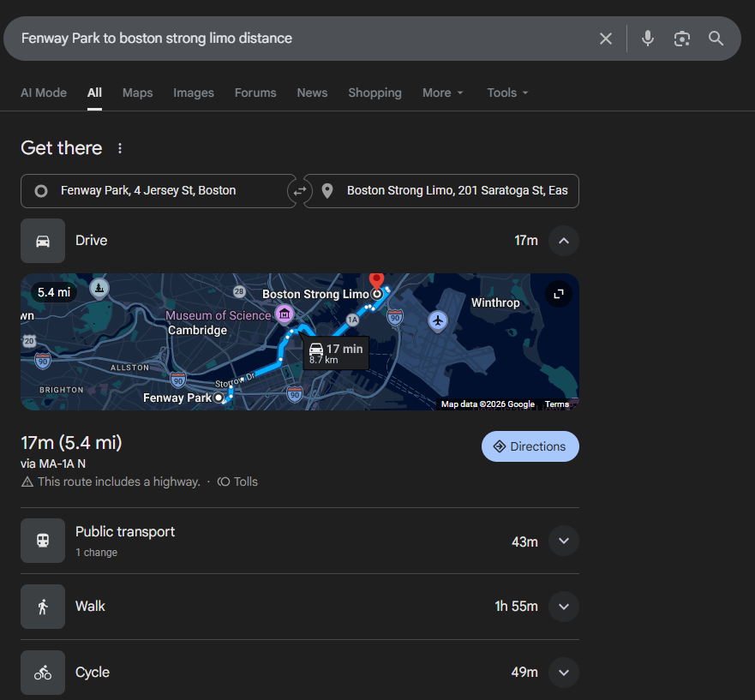
Task: Clear the search box text
Action: coord(606,39)
